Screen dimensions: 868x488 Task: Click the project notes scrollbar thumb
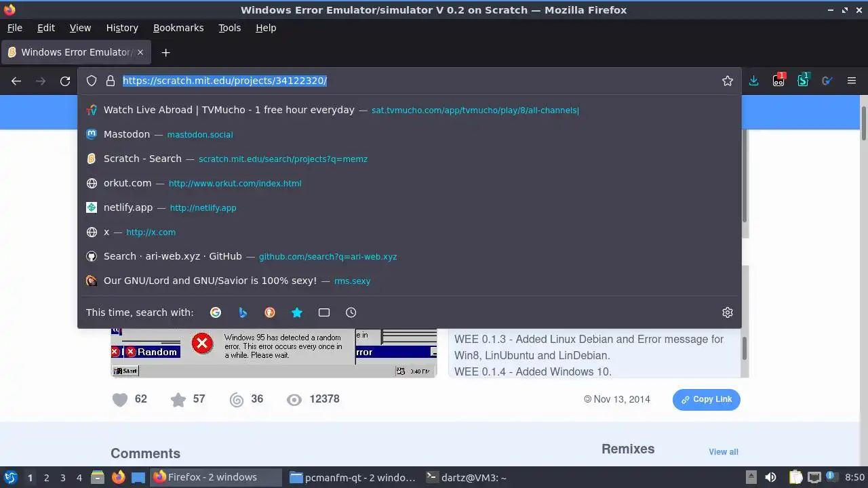point(744,348)
